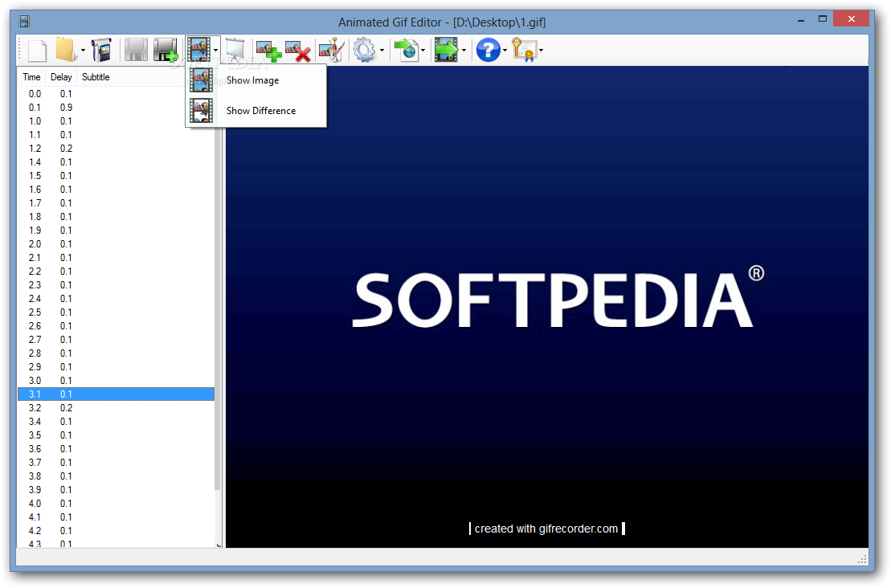This screenshot has height=588, width=891.
Task: Select the frame at time 1.7
Action: pos(116,202)
